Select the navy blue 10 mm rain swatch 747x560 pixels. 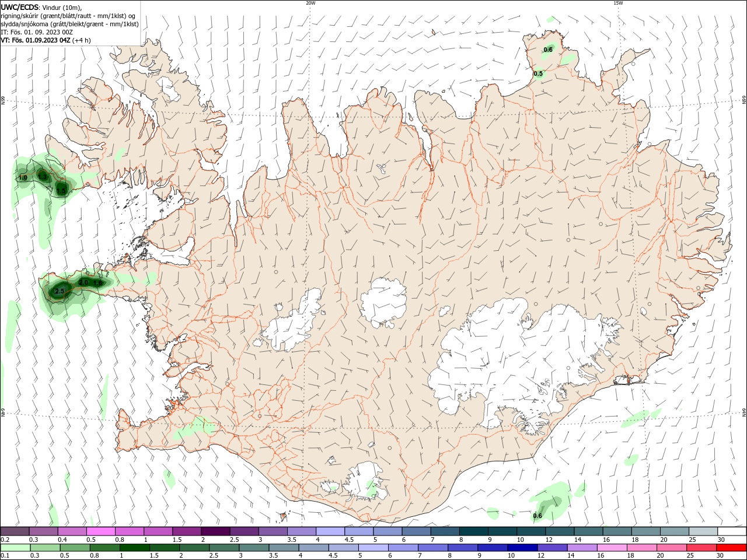pyautogui.click(x=521, y=548)
